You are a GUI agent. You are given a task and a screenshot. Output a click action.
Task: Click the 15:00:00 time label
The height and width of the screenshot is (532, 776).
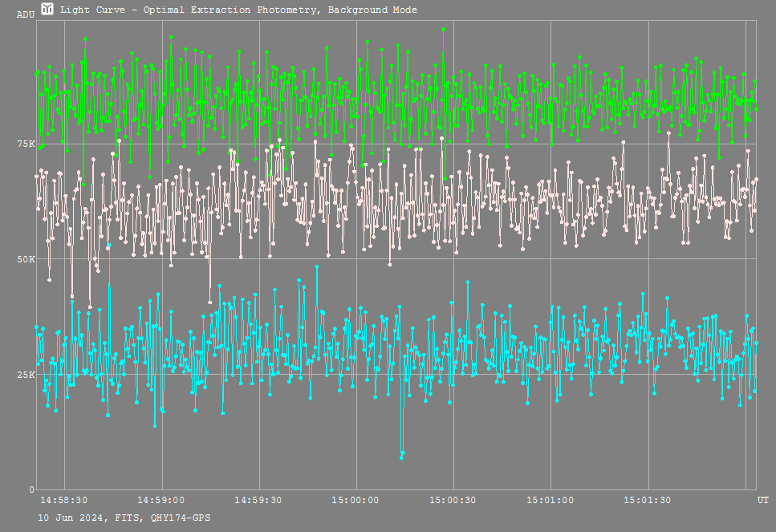click(x=355, y=501)
